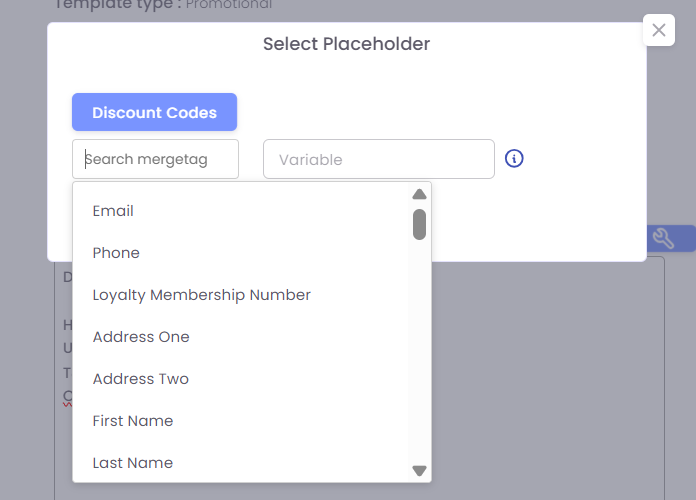Click the mergetag list scrollbar thumb
This screenshot has height=500, width=696.
pos(419,224)
